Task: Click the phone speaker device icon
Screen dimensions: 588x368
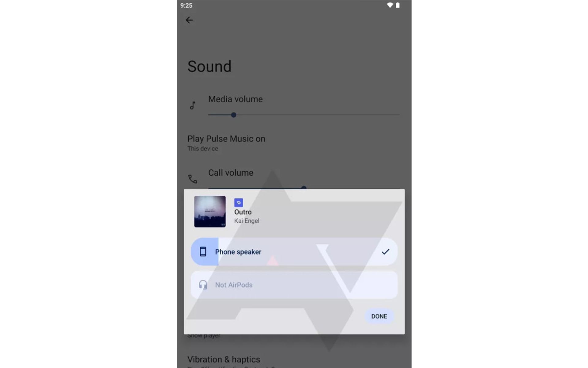Action: [x=203, y=251]
